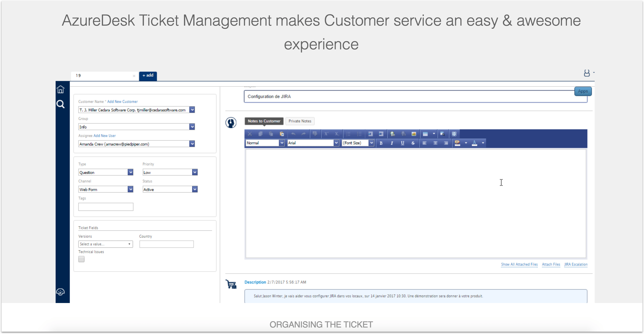Open table options dropdown arrow
This screenshot has height=334, width=644.
434,134
